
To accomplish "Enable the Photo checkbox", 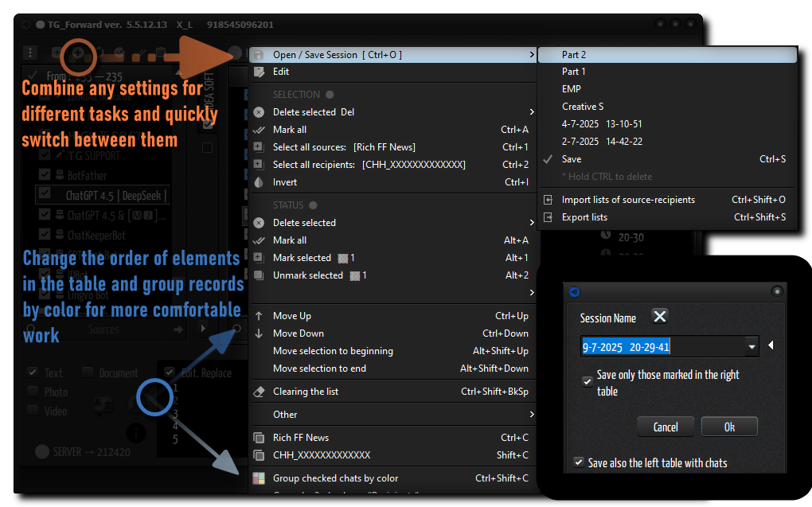I will click(x=33, y=391).
